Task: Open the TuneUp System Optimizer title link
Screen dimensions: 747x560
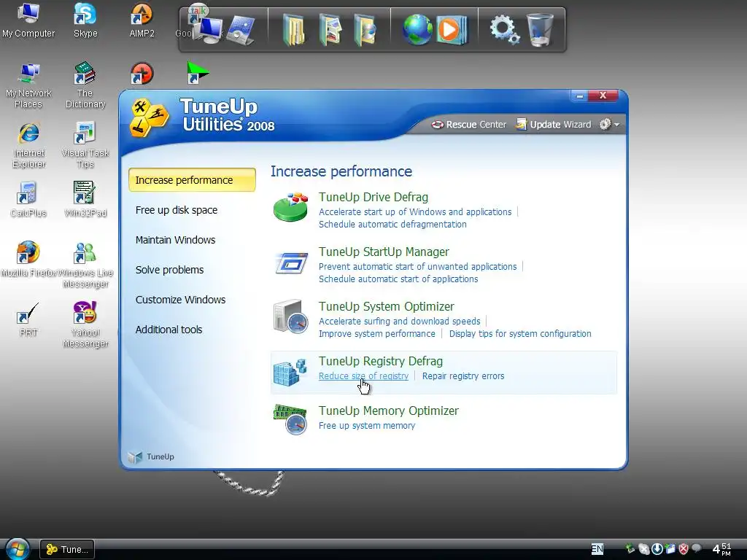Action: coord(387,307)
